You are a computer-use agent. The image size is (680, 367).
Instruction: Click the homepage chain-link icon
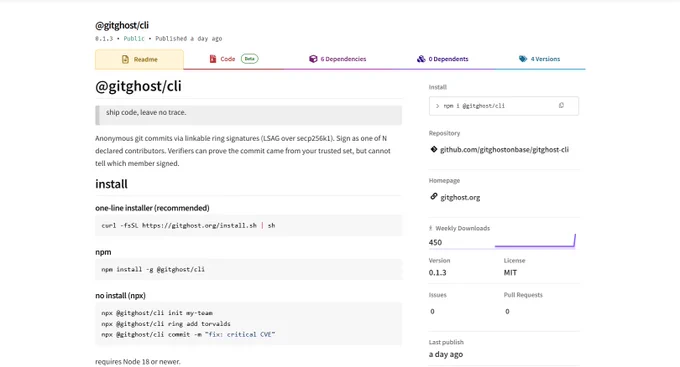pos(434,197)
